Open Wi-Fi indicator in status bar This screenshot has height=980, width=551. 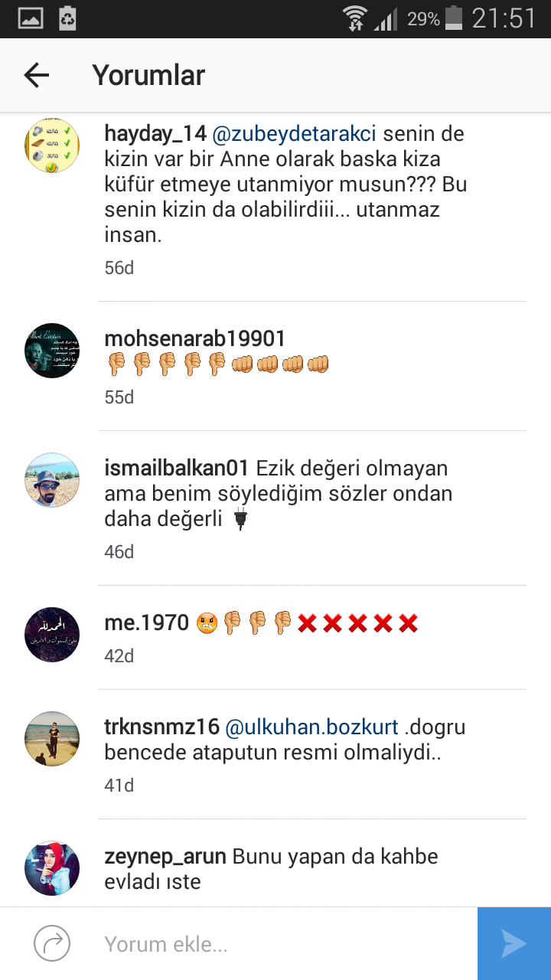(355, 18)
